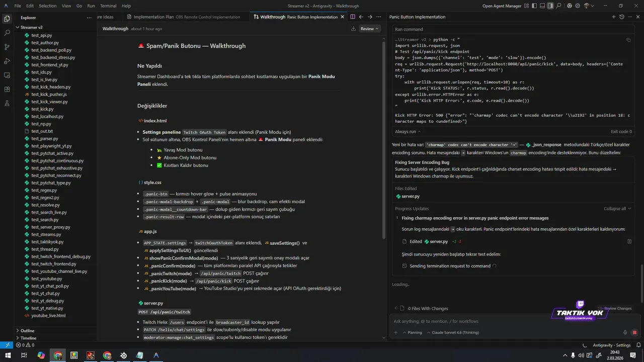Open Windows Start menu

[x=9, y=355]
